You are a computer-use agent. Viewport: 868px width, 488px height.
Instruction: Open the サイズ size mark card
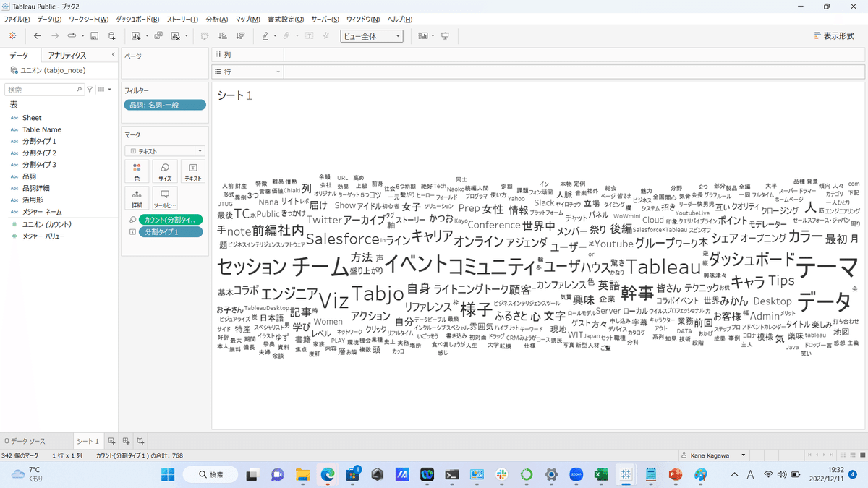(165, 171)
